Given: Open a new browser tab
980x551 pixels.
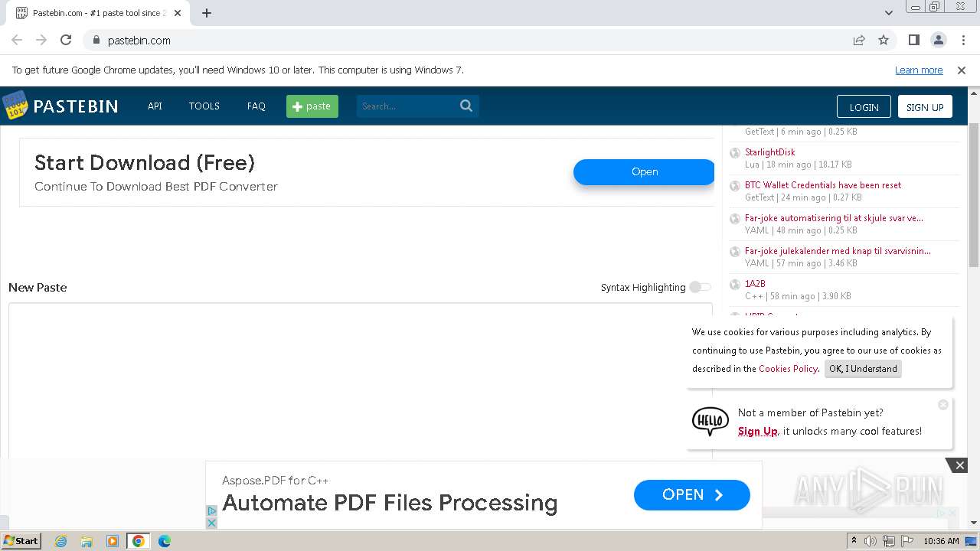Looking at the screenshot, I should (x=207, y=13).
